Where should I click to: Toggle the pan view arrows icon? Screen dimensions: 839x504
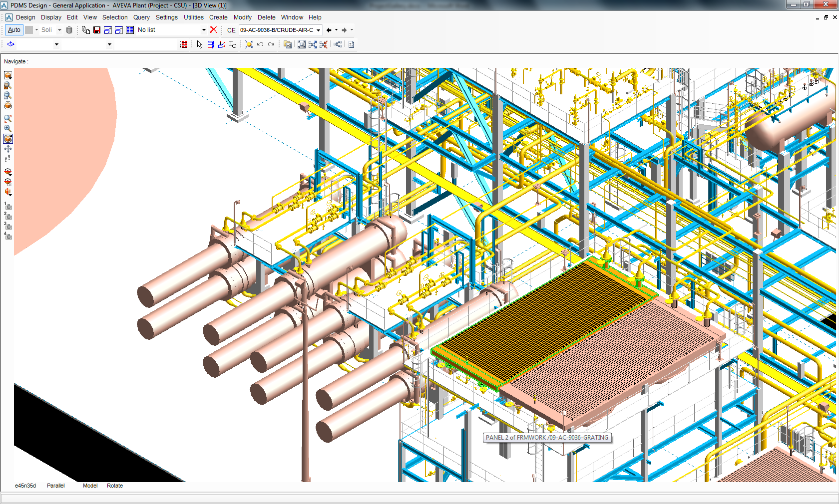click(7, 149)
